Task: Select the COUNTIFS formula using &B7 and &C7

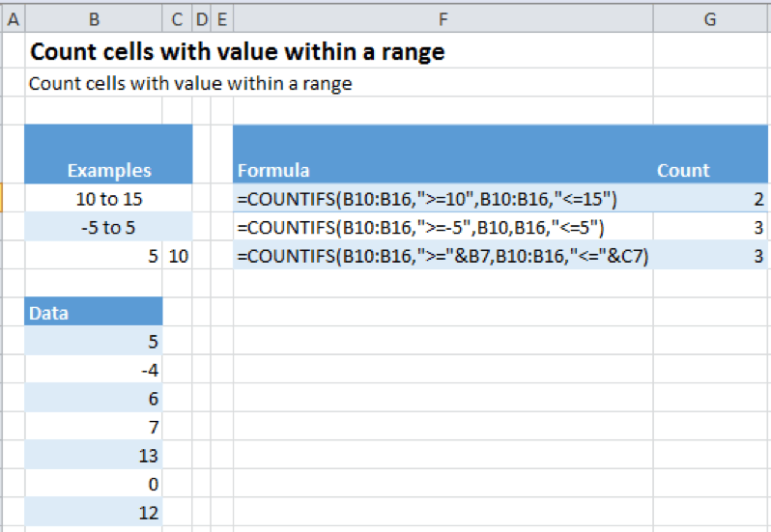Action: [443, 257]
